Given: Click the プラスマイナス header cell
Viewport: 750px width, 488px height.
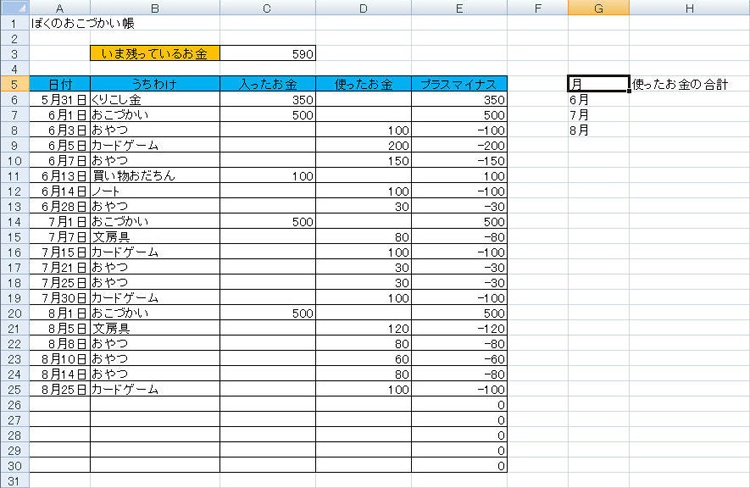Looking at the screenshot, I should pos(460,84).
